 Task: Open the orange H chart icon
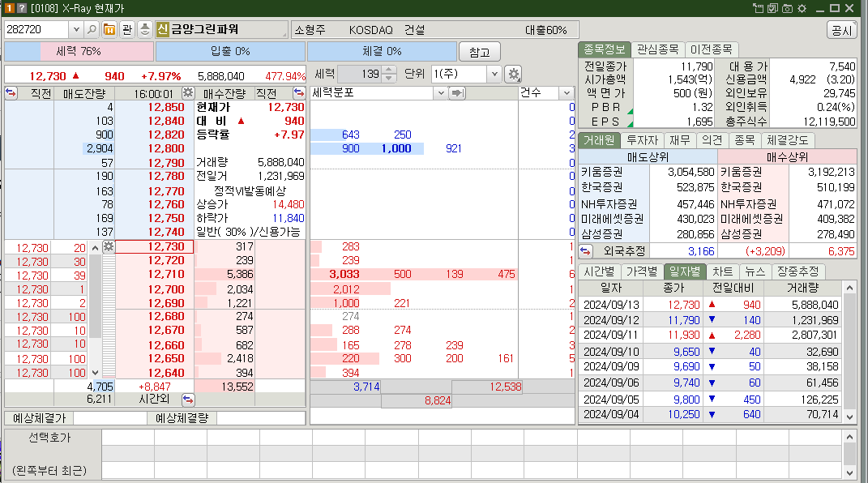[109, 29]
